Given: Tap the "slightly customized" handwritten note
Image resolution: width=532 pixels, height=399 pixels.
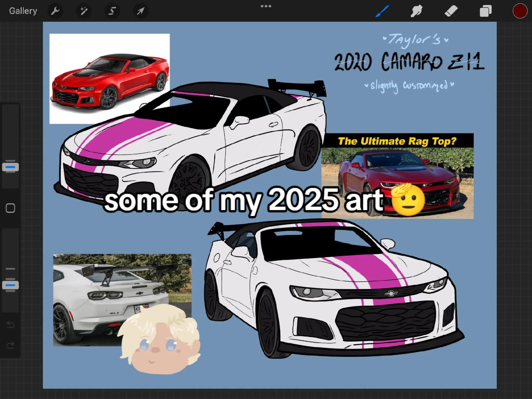Looking at the screenshot, I should 409,85.
